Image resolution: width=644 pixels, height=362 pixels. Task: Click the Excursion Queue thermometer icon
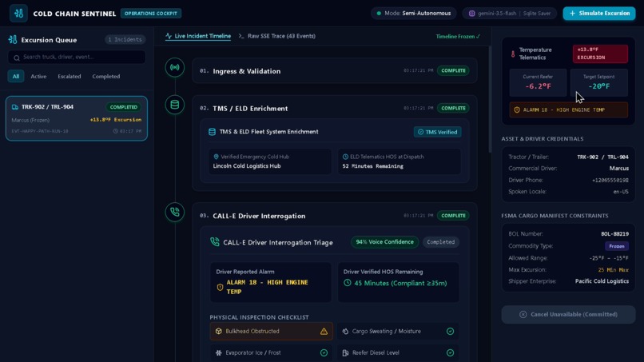tap(13, 39)
